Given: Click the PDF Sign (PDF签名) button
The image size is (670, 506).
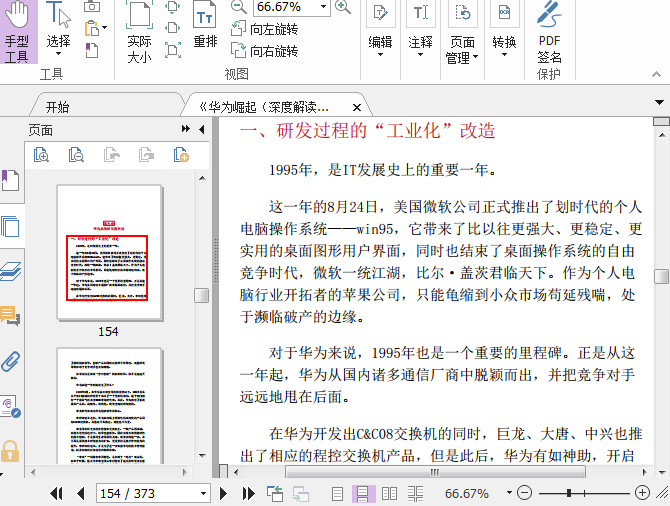Looking at the screenshot, I should point(549,33).
